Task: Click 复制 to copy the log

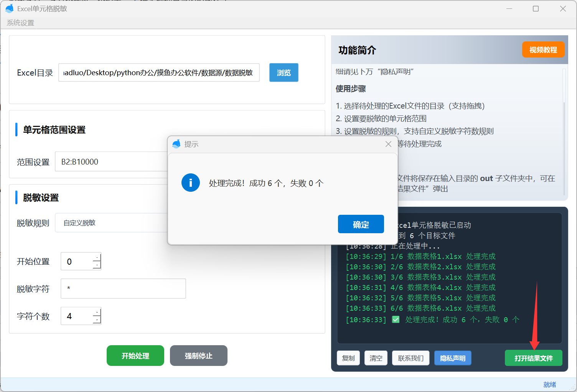Action: (348, 358)
